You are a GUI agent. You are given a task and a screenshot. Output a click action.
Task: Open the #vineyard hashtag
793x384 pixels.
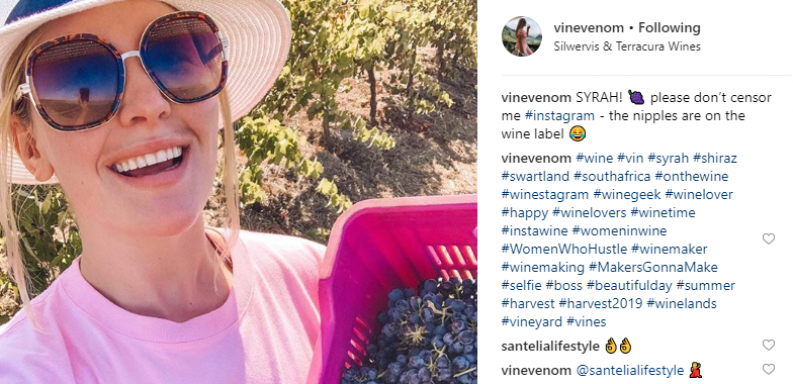(532, 322)
